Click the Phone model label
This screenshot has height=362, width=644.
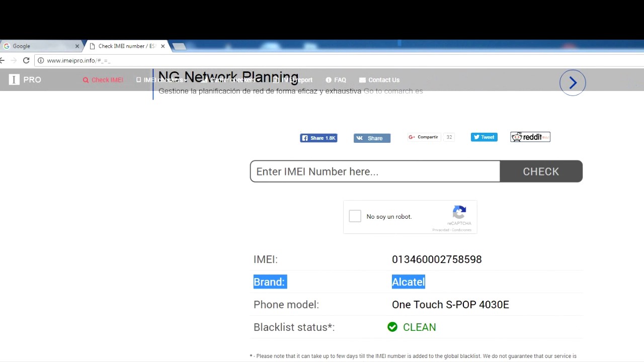pos(286,305)
